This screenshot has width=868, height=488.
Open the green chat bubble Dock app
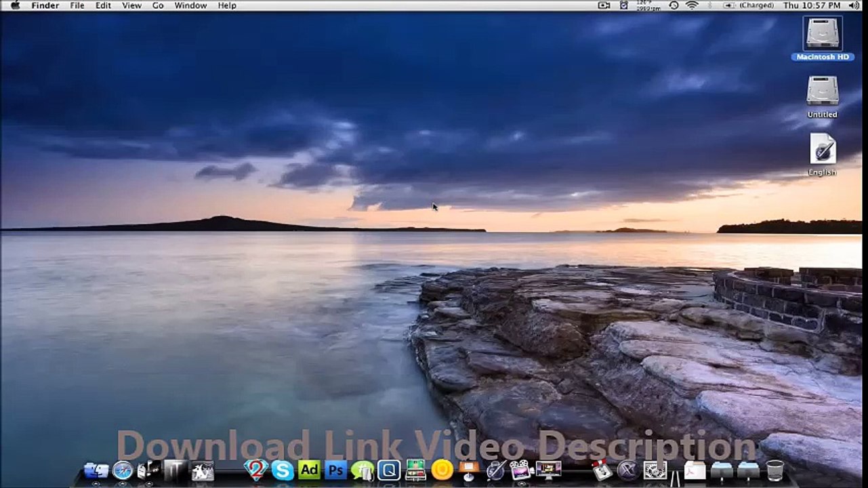363,470
